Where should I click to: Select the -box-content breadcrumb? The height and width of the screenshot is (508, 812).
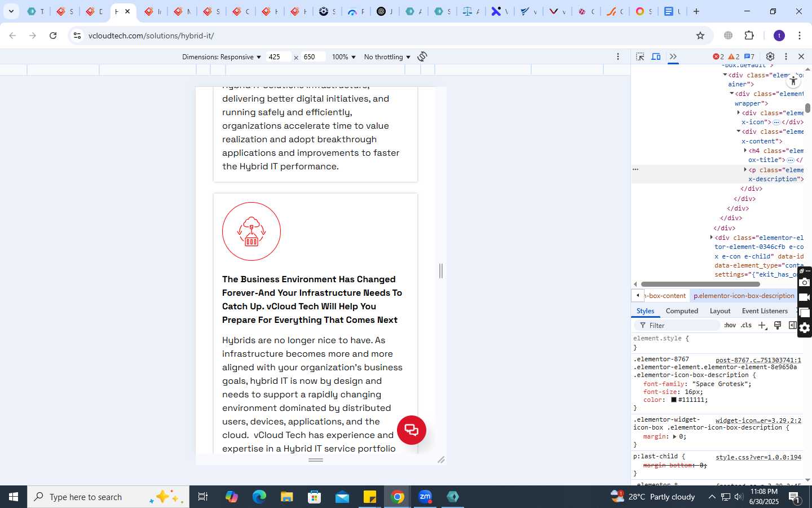pos(665,296)
